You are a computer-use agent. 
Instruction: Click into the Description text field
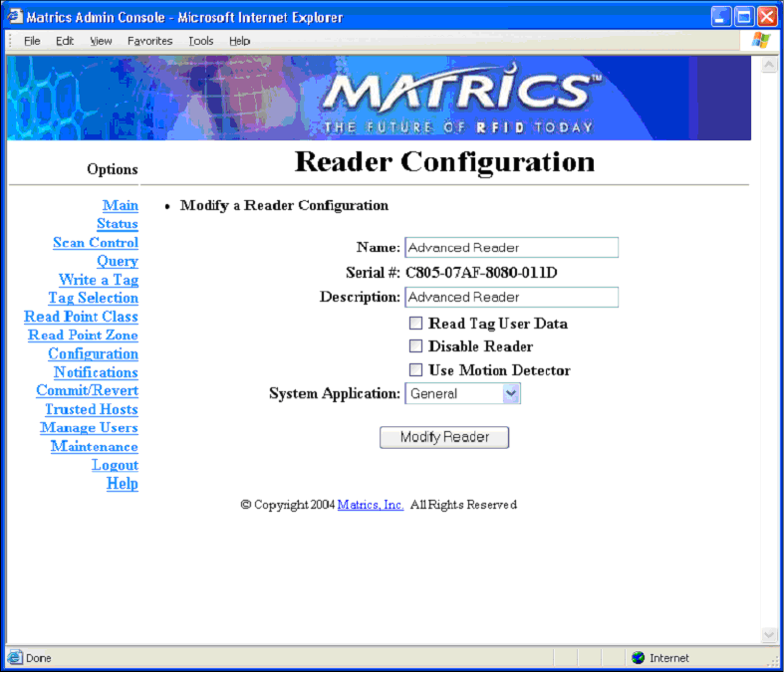coord(511,297)
